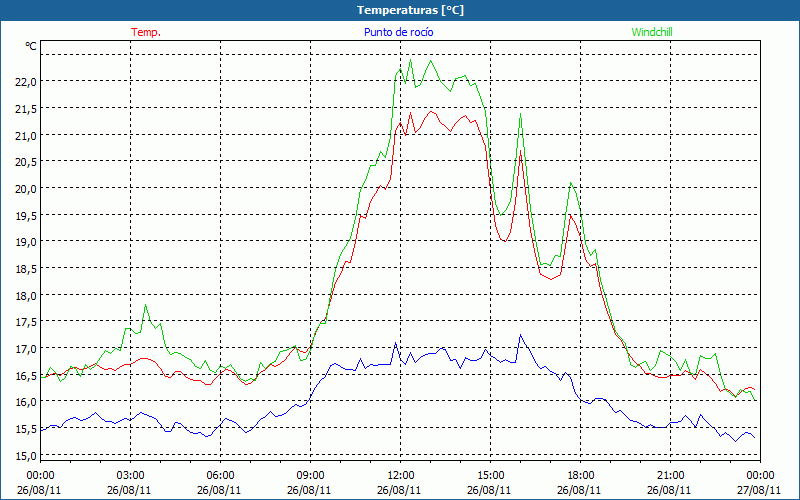
Task: Click the 15,5 y-axis value
Action: (x=25, y=429)
